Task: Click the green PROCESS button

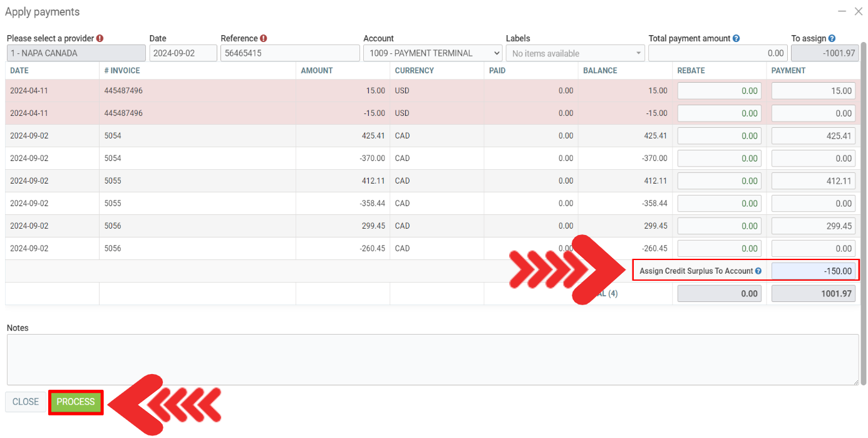Action: [x=76, y=402]
